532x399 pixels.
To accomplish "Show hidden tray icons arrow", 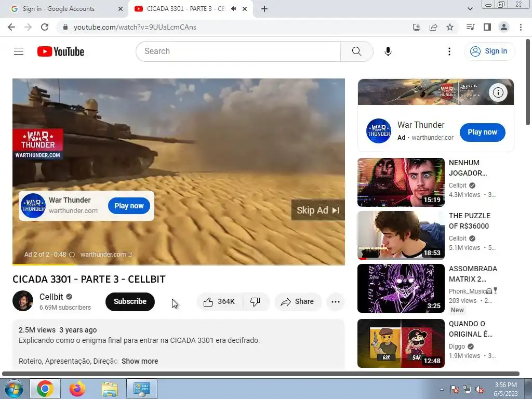I will tap(442, 389).
